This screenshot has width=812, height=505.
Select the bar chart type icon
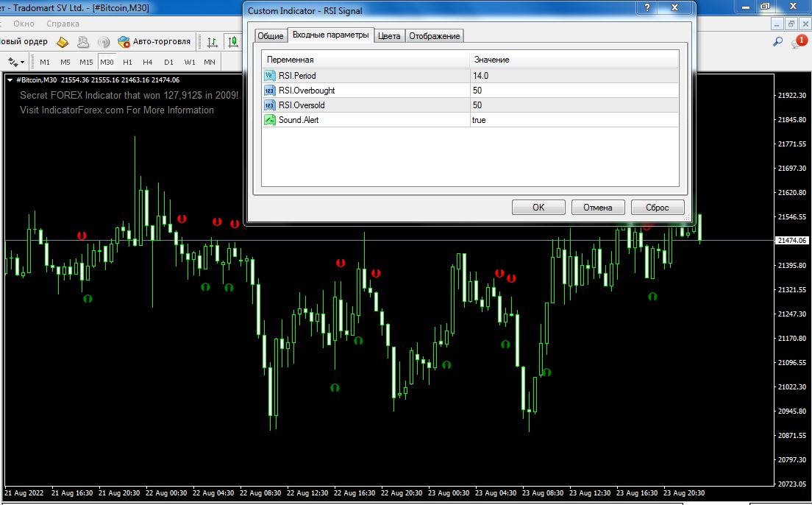213,42
